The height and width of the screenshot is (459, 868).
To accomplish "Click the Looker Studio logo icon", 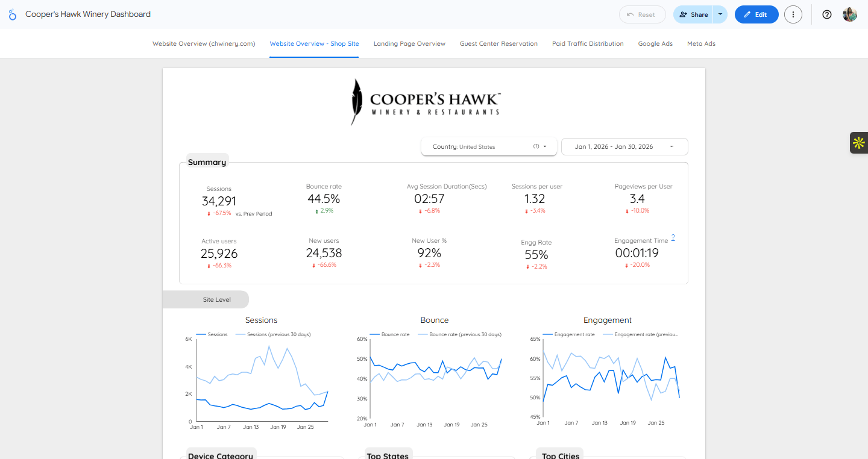I will tap(13, 14).
